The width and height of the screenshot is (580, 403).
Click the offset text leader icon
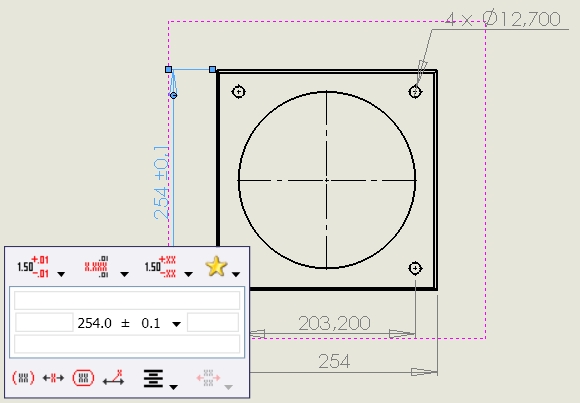pos(113,377)
